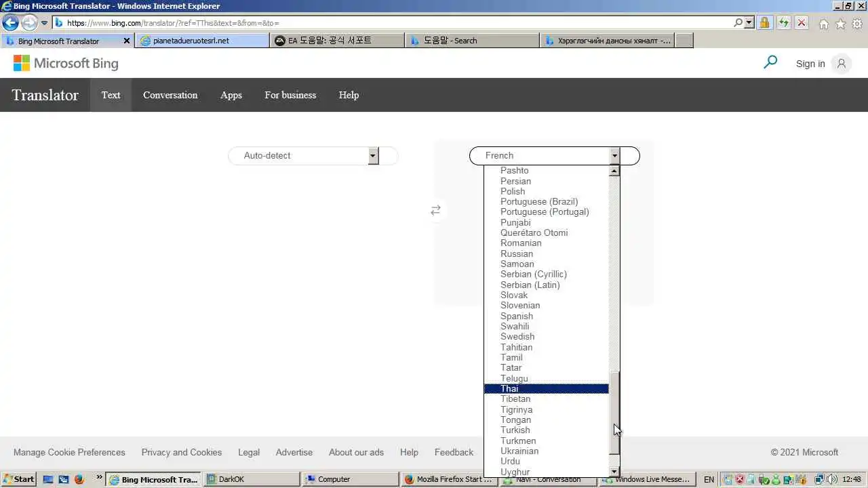Choose Portuguese (Portugal) from the list

(546, 212)
